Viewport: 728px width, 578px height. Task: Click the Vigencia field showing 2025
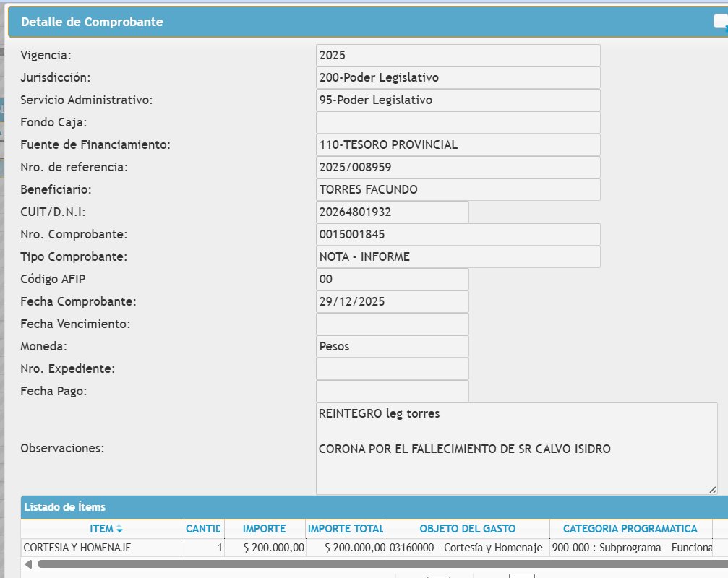coord(458,55)
